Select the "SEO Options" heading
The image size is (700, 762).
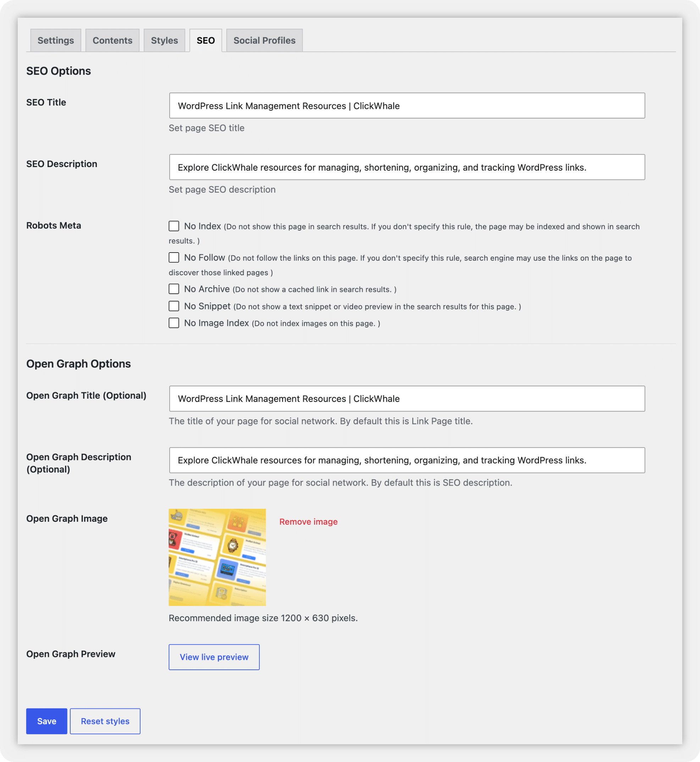tap(58, 71)
